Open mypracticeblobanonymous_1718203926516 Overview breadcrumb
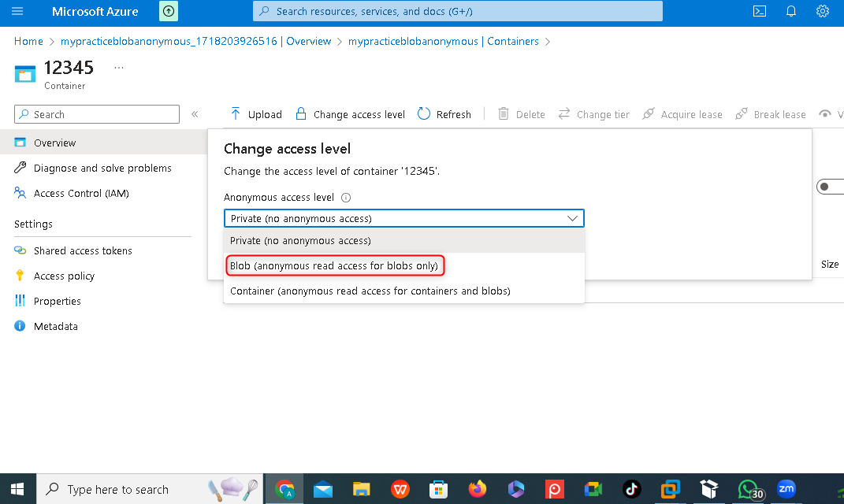The image size is (844, 504). click(x=196, y=42)
